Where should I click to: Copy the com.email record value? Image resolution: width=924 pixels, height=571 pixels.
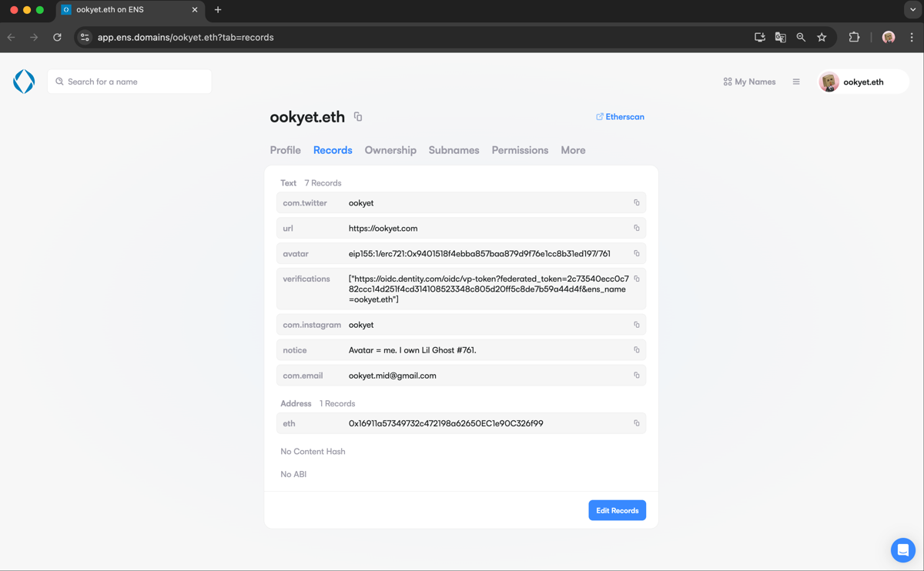(x=636, y=376)
